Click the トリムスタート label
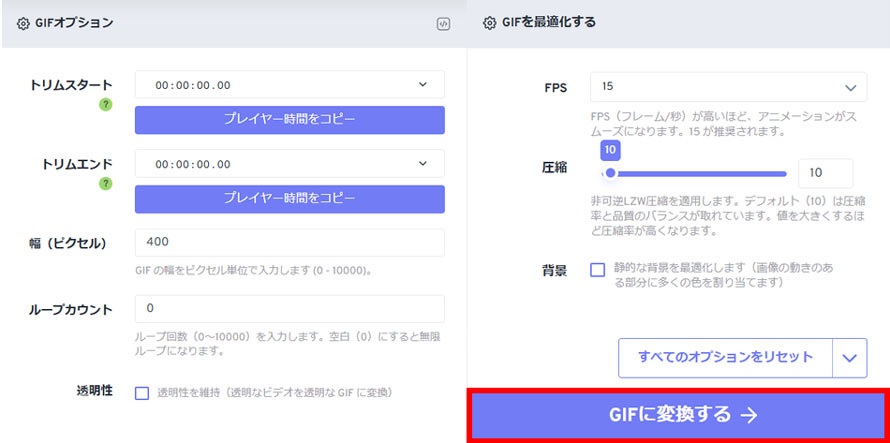The height and width of the screenshot is (443, 890). coord(71,85)
